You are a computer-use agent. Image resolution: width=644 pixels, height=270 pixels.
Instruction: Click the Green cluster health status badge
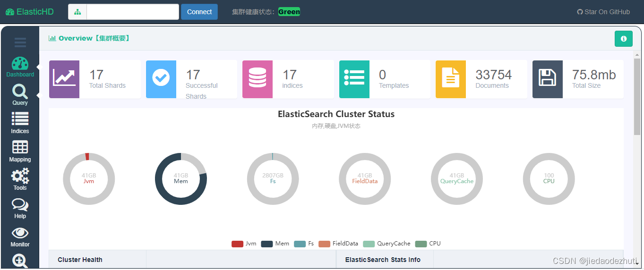289,12
